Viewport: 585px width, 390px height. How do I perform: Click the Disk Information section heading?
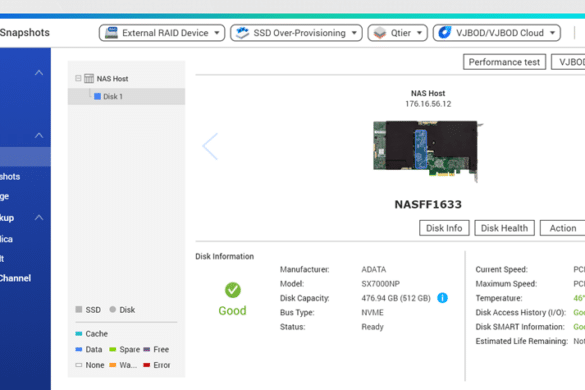(x=225, y=256)
